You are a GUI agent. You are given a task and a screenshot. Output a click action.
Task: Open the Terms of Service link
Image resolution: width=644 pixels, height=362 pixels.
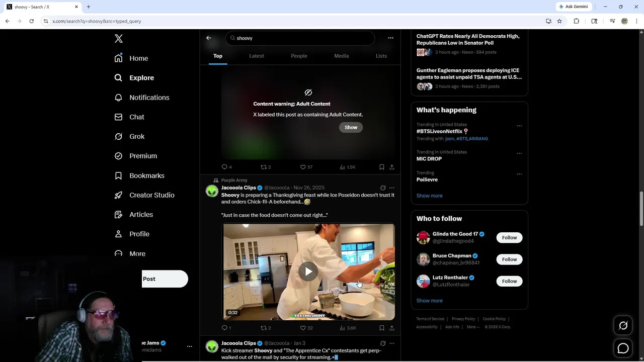(x=430, y=319)
